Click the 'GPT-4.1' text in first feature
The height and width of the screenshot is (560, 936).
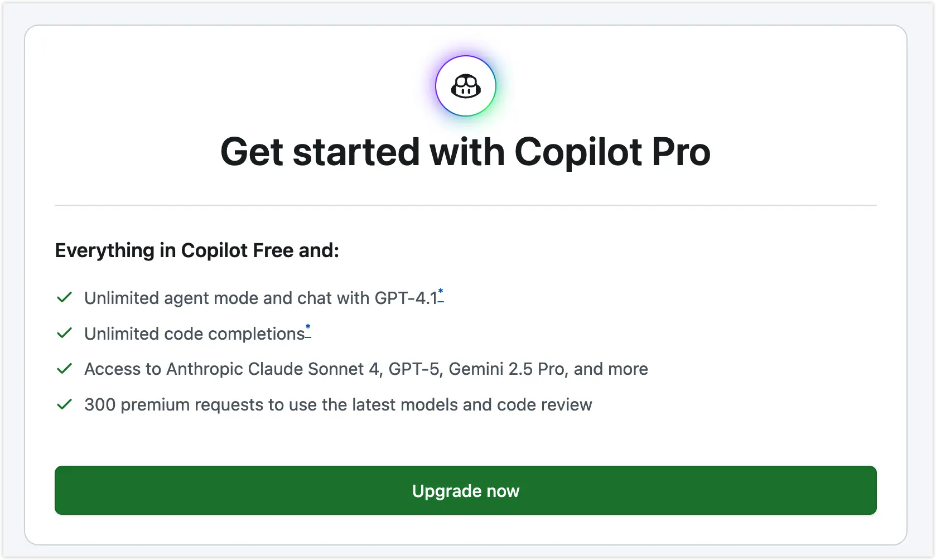coord(406,298)
